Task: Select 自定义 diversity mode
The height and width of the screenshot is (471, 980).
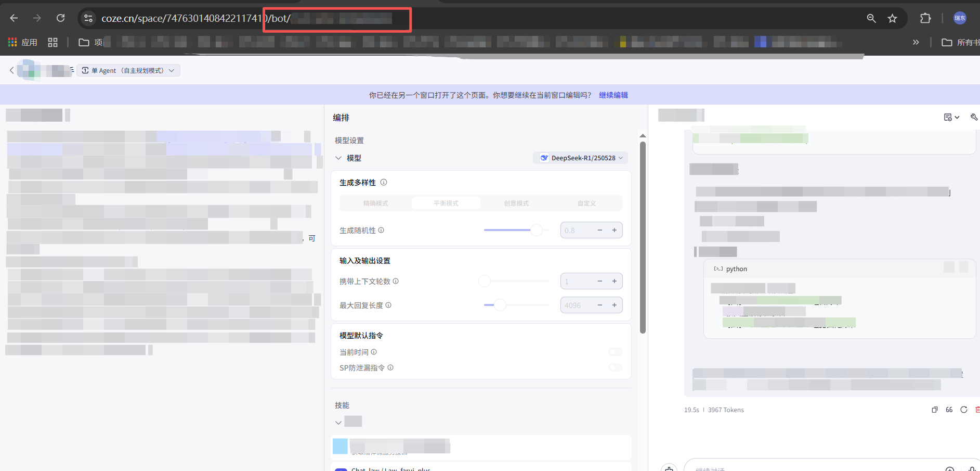Action: coord(586,203)
